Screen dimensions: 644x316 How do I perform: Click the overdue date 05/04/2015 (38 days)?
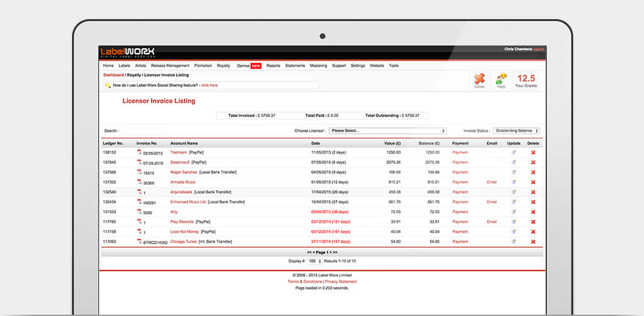(330, 212)
